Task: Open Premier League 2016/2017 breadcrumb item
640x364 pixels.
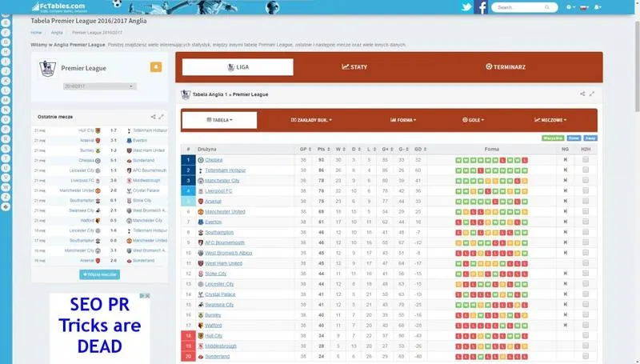Action: pos(97,33)
